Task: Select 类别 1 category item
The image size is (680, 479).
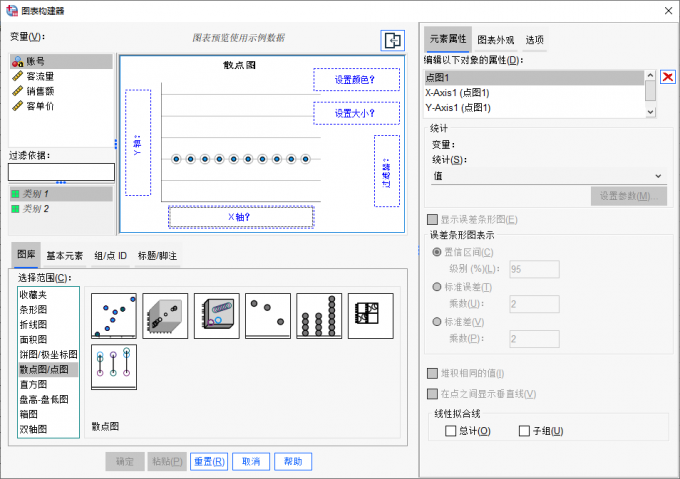Action: (x=61, y=194)
